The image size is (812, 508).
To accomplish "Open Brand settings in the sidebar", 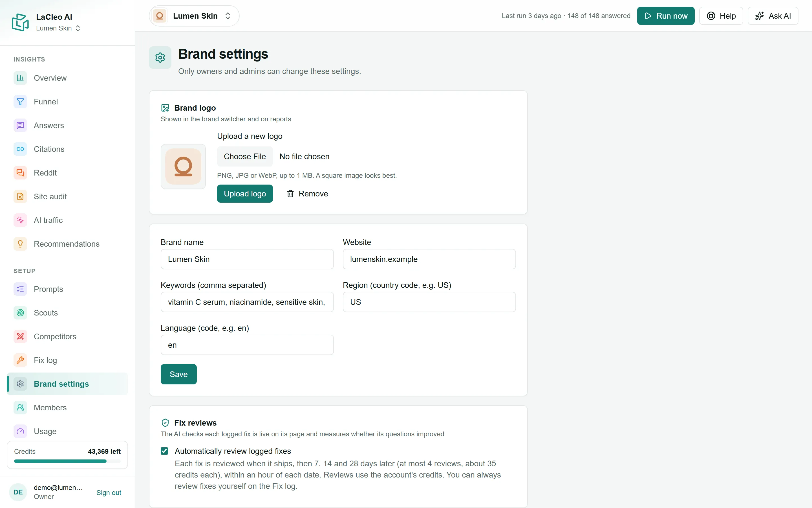I will click(x=67, y=384).
